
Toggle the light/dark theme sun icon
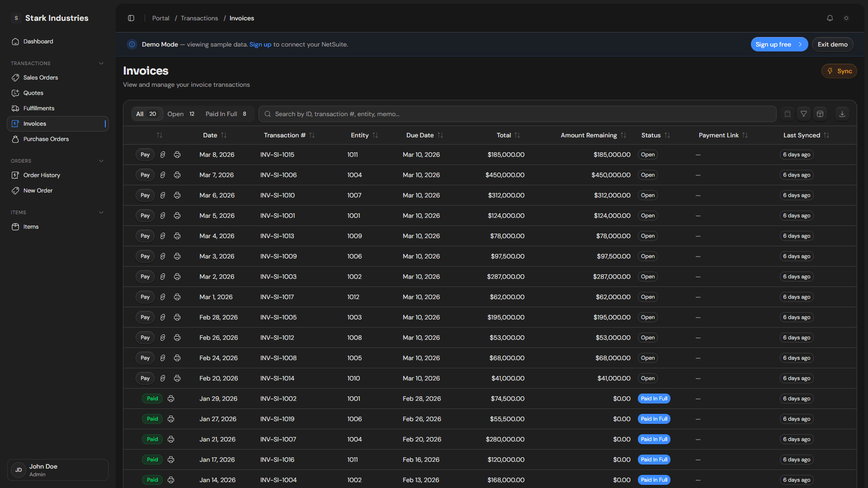coord(846,18)
